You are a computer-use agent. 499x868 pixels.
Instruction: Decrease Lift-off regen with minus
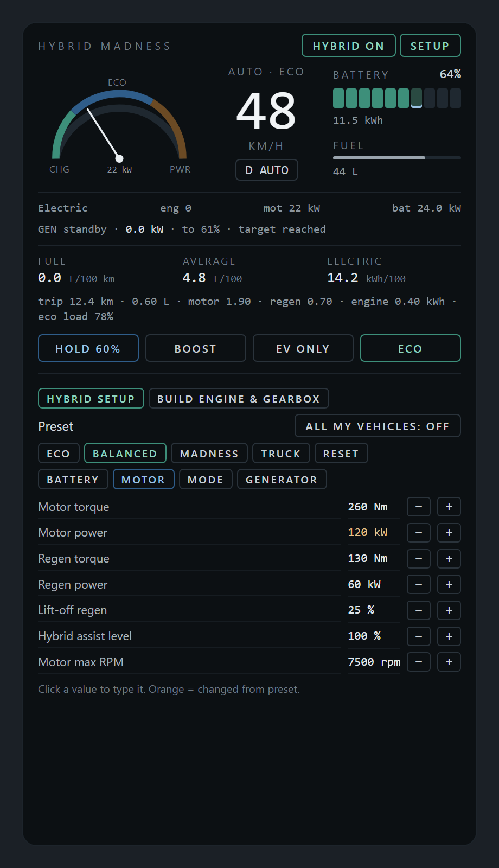[419, 610]
